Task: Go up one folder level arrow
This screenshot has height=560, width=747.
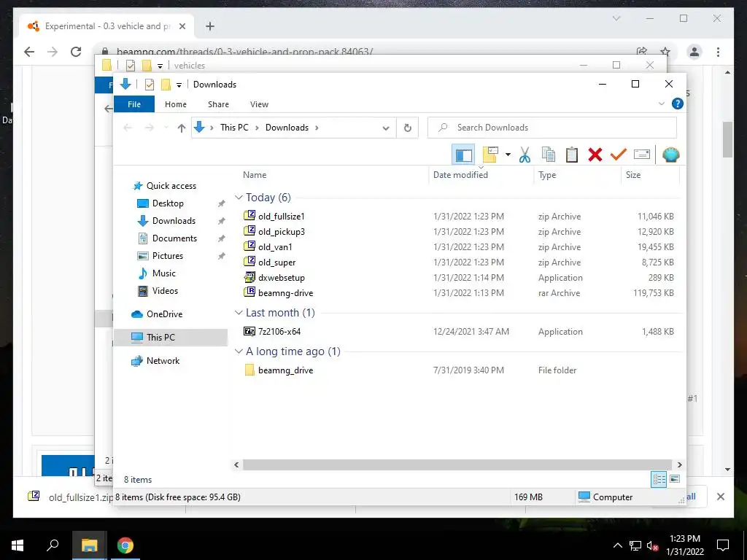Action: point(181,128)
